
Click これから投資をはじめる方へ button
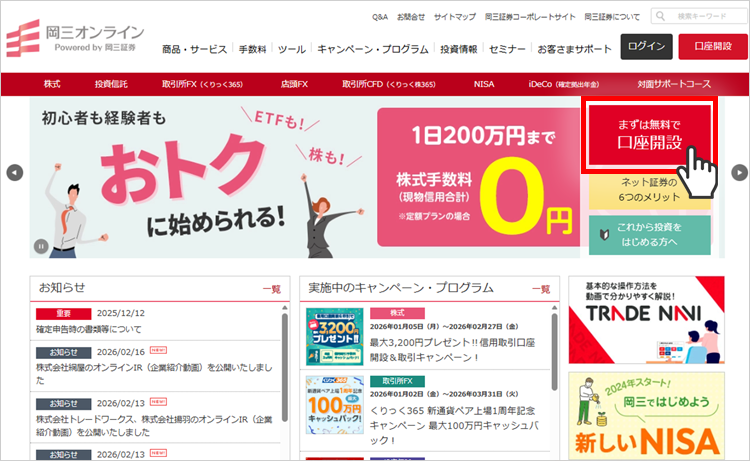point(650,235)
